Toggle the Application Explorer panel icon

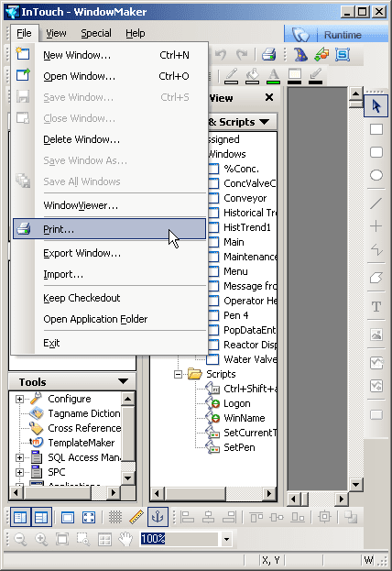point(20,517)
